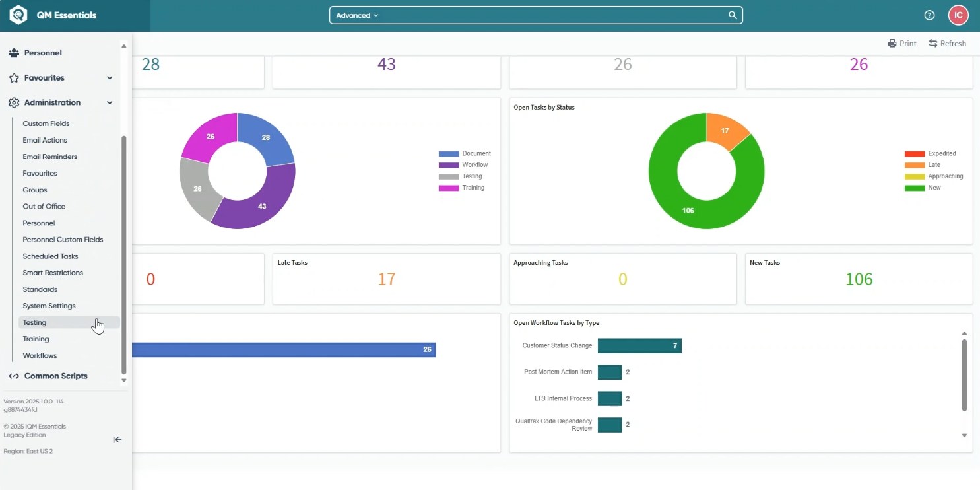Click the gray Testing donut slice 26
Viewport: 980px width, 490px height.
pyautogui.click(x=197, y=189)
